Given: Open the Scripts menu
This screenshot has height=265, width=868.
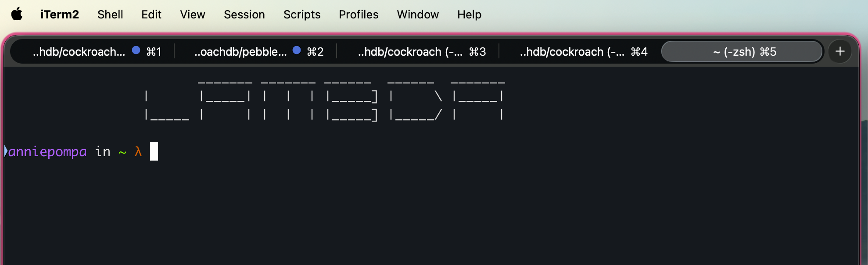Looking at the screenshot, I should click(302, 14).
